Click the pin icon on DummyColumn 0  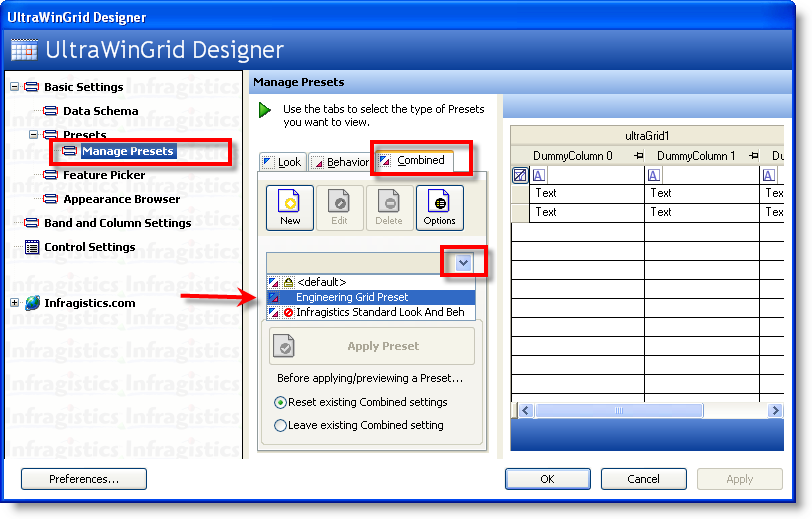click(x=639, y=155)
